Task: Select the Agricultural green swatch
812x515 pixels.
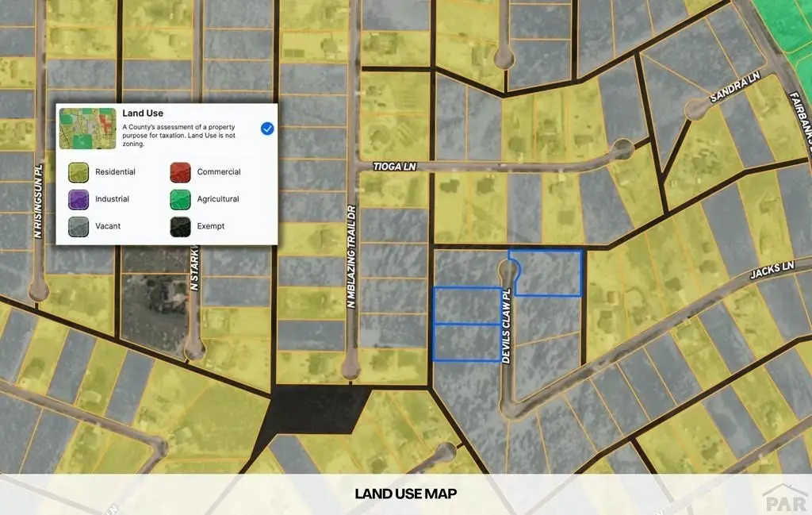Action: point(180,199)
